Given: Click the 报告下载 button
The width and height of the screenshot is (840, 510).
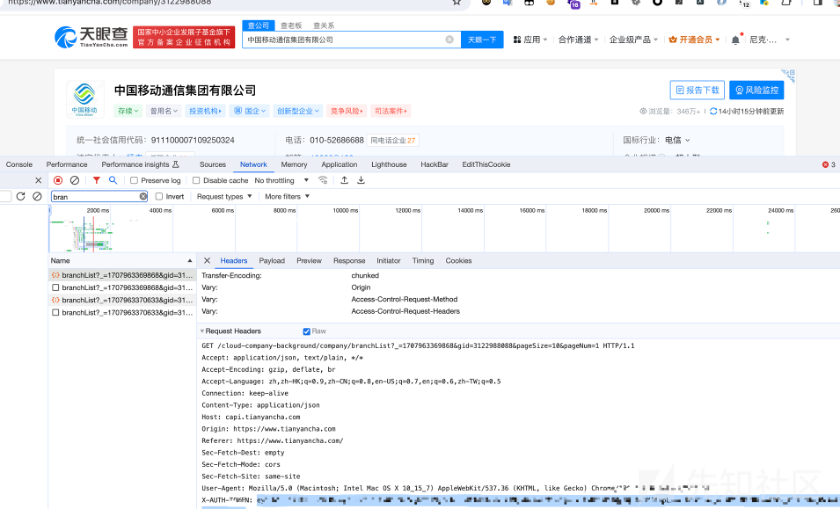Looking at the screenshot, I should click(697, 90).
